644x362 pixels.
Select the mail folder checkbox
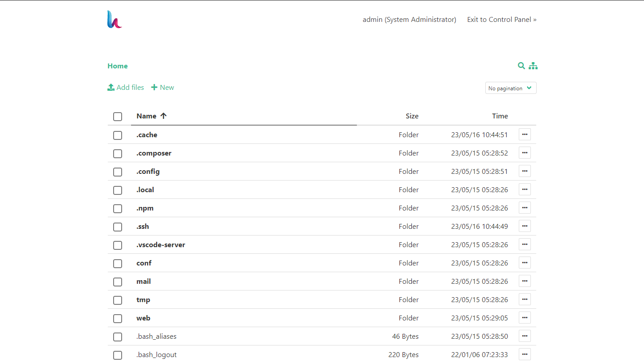(x=118, y=282)
